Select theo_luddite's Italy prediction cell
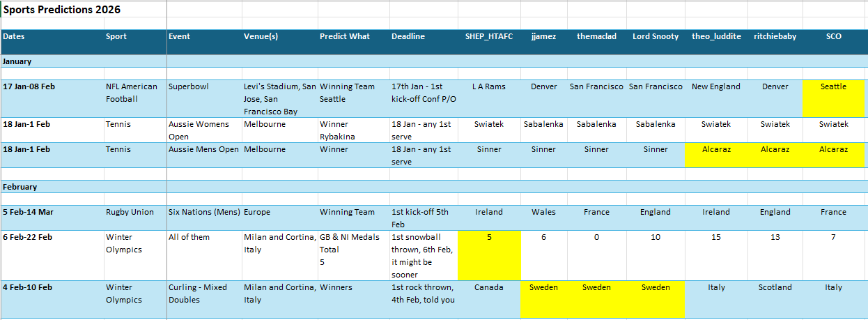Viewport: 868px width, 320px height. [x=715, y=299]
